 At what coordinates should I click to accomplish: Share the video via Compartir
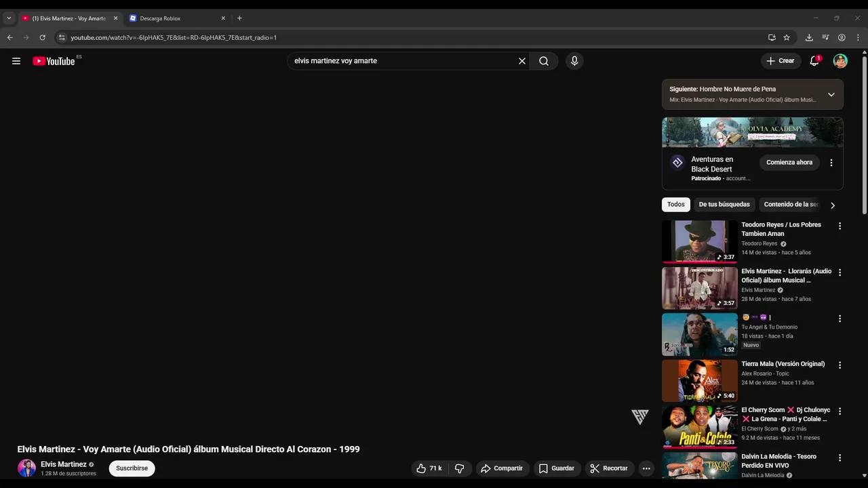click(502, 468)
